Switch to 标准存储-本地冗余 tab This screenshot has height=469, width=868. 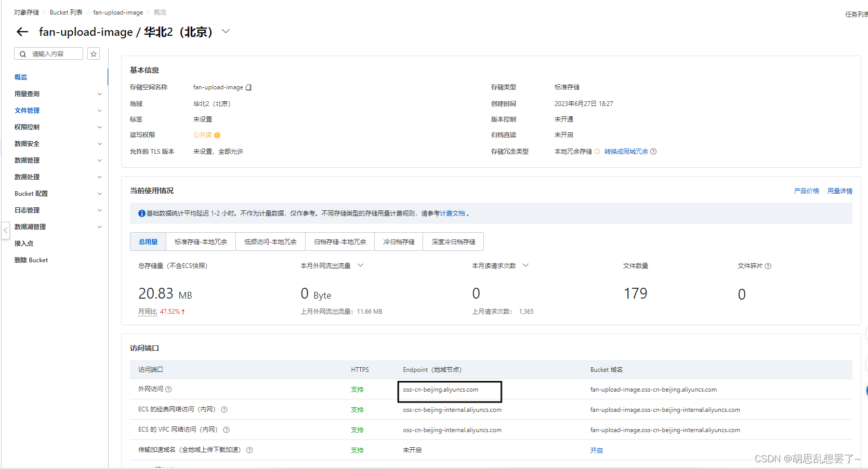[x=201, y=242]
